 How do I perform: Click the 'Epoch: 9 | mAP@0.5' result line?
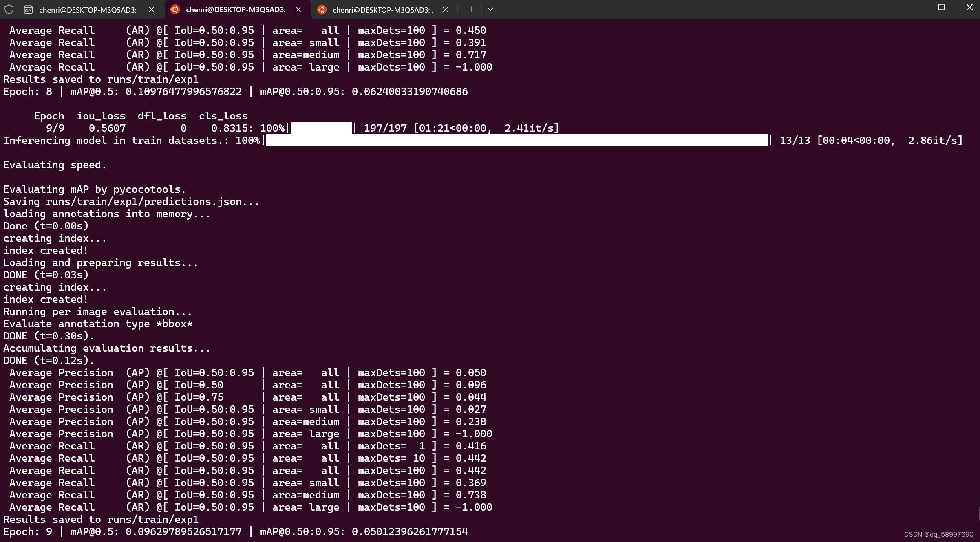coord(235,531)
